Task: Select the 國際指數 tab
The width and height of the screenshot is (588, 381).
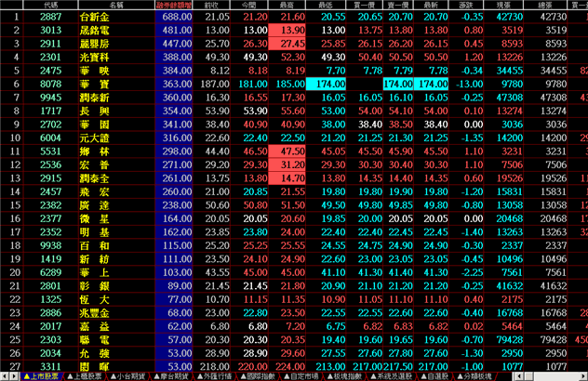Action: [x=258, y=376]
